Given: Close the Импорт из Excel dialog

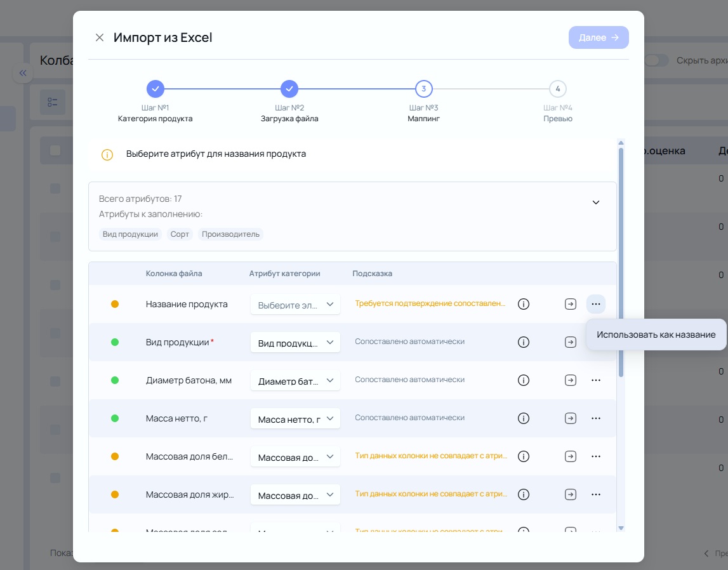Looking at the screenshot, I should (100, 37).
